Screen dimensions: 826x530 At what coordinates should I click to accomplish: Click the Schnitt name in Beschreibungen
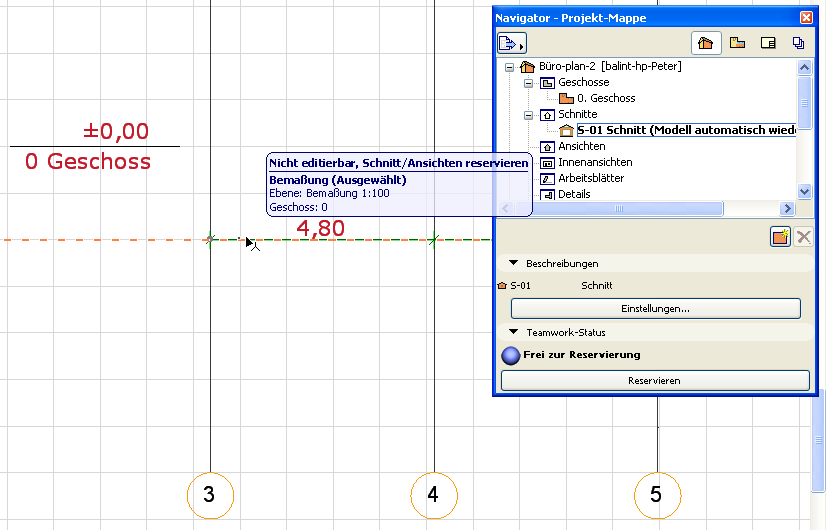(597, 286)
